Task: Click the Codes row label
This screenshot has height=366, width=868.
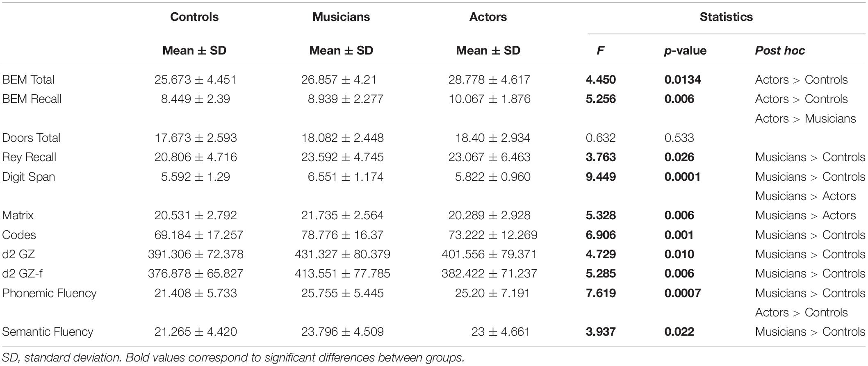Action: click(19, 235)
